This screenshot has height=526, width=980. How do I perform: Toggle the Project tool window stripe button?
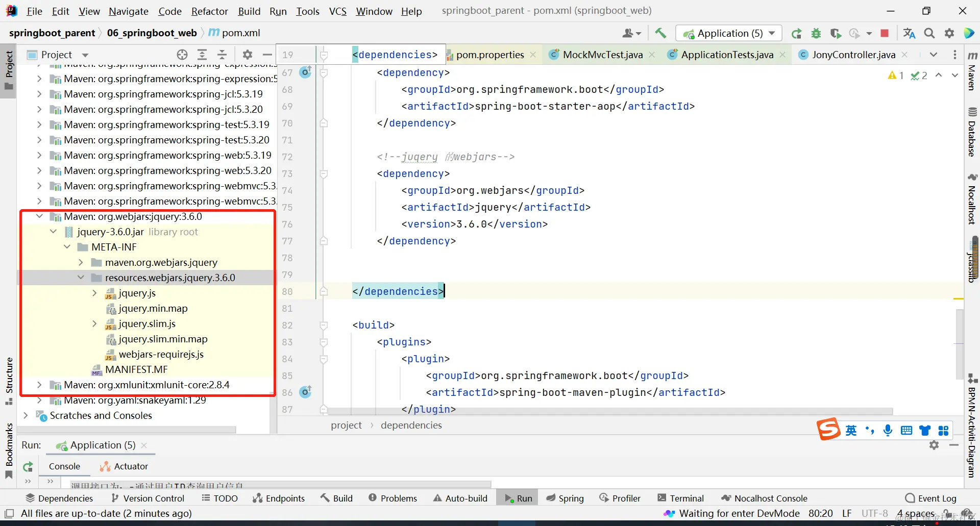9,70
